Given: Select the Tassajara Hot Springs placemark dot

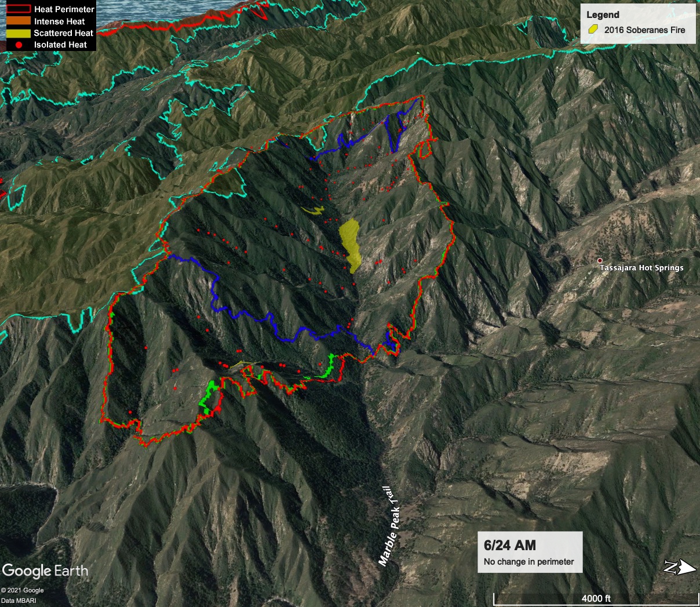Looking at the screenshot, I should tap(599, 261).
